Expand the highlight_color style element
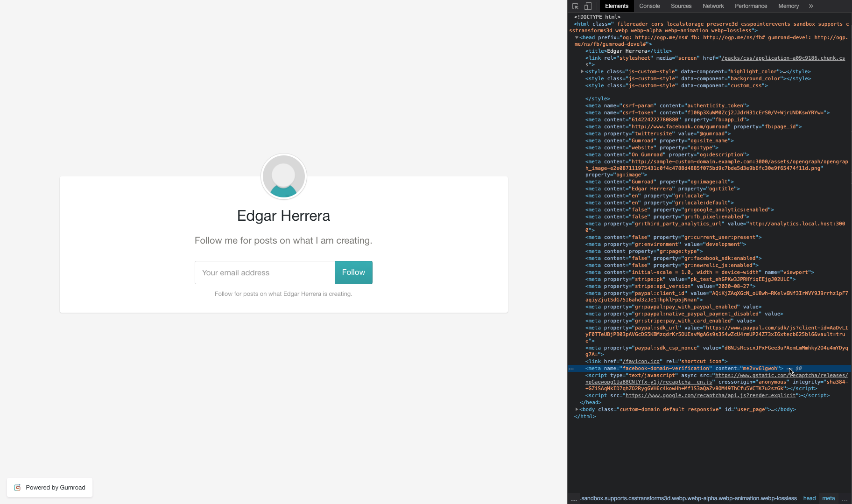This screenshot has width=852, height=504. click(x=582, y=71)
